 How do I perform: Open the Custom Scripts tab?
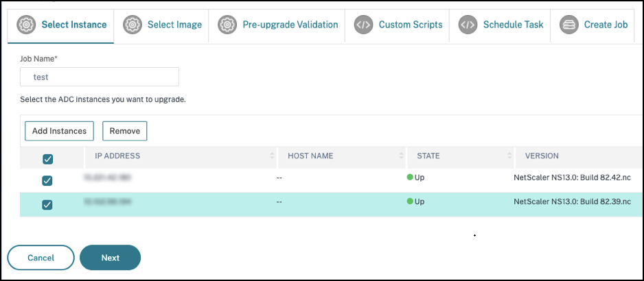tap(397, 25)
